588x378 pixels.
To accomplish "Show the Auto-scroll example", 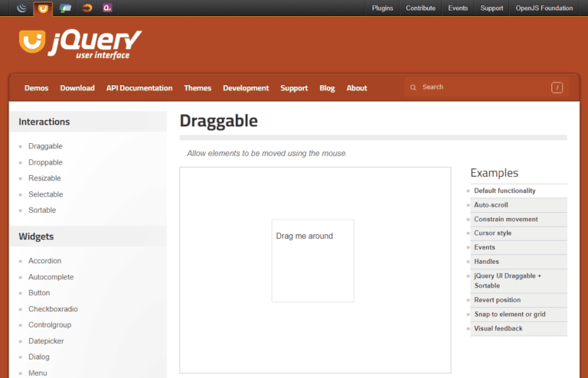I will click(491, 205).
